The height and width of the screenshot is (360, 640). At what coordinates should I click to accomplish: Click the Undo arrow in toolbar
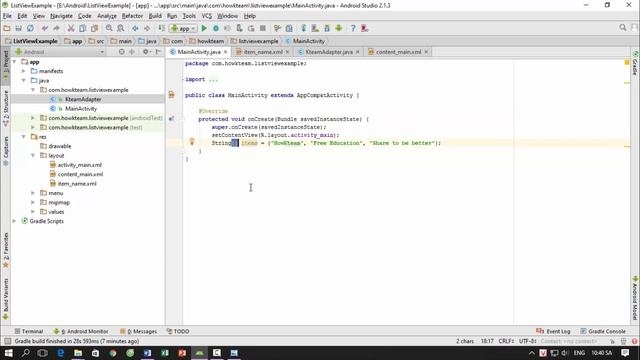click(44, 28)
